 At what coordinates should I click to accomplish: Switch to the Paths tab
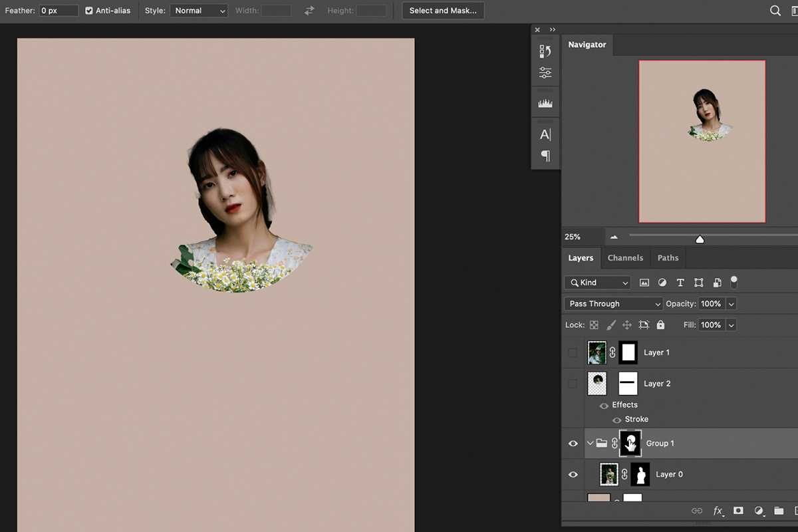tap(668, 258)
